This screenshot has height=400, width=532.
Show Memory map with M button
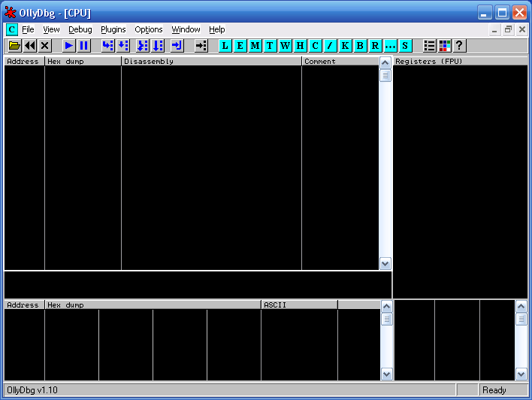coord(255,46)
